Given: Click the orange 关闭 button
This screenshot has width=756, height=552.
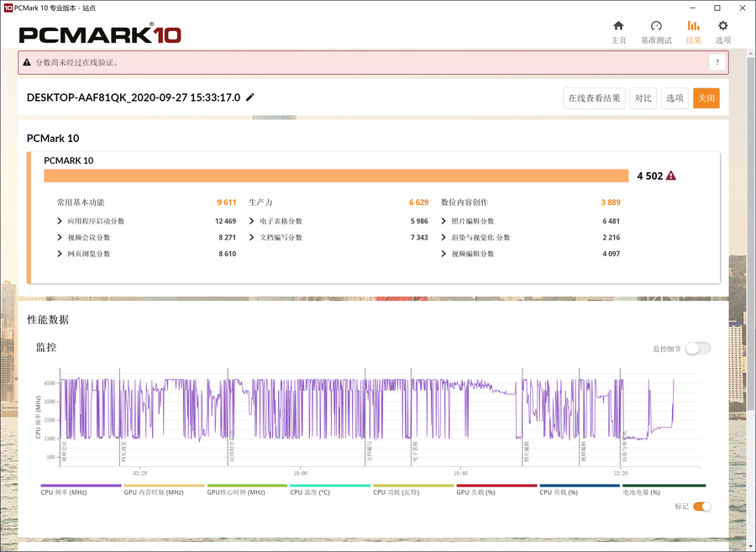Looking at the screenshot, I should pyautogui.click(x=706, y=98).
